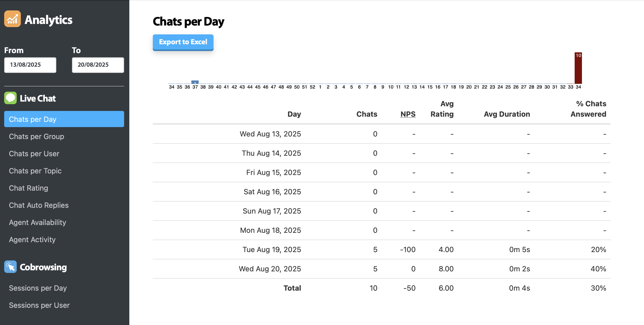This screenshot has height=325, width=644.
Task: Open the Chats per User report
Action: [34, 154]
